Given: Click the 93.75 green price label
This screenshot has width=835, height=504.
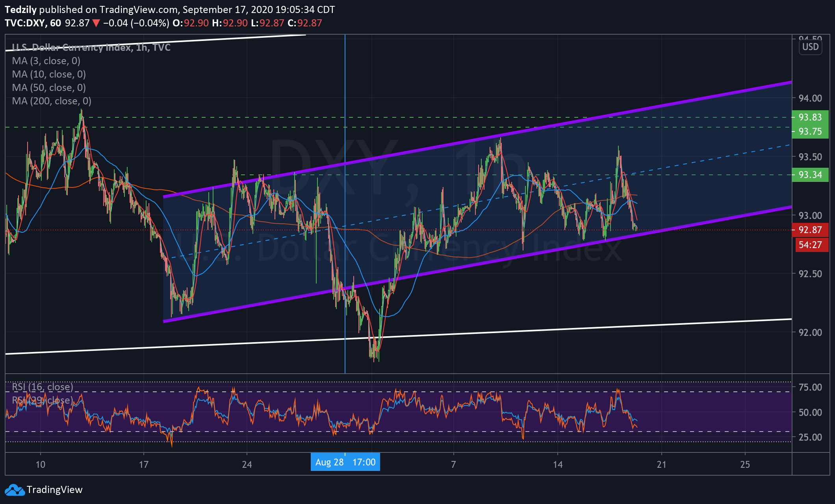Looking at the screenshot, I should [810, 132].
